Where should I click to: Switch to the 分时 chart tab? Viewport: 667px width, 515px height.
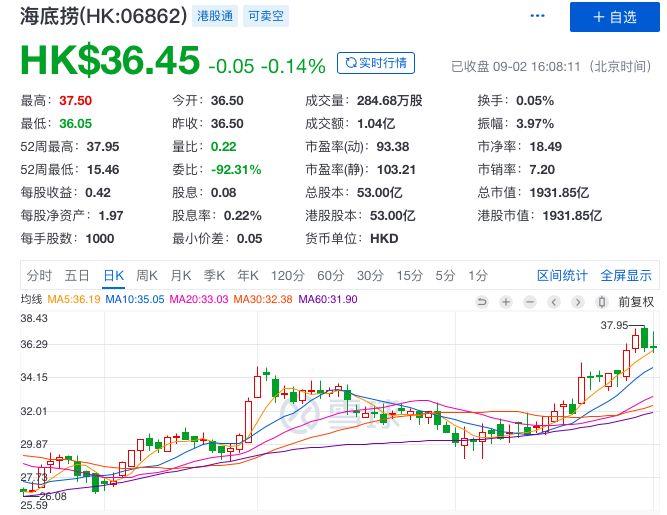[x=39, y=276]
